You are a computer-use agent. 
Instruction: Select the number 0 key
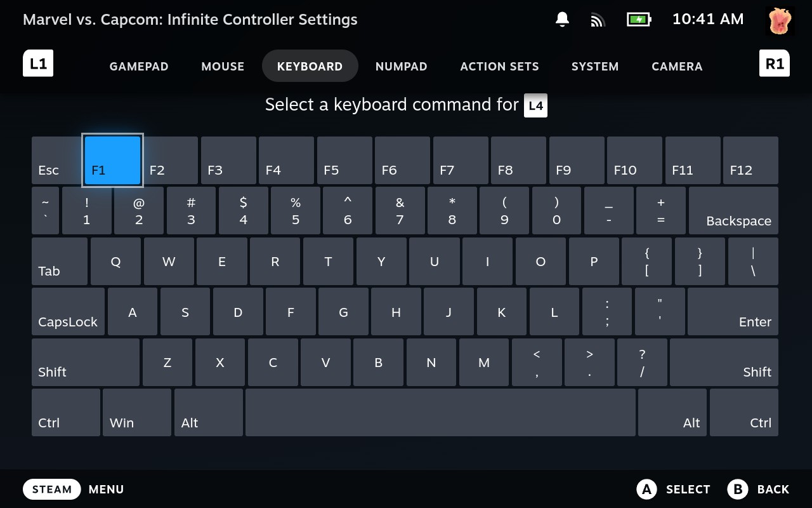point(556,211)
